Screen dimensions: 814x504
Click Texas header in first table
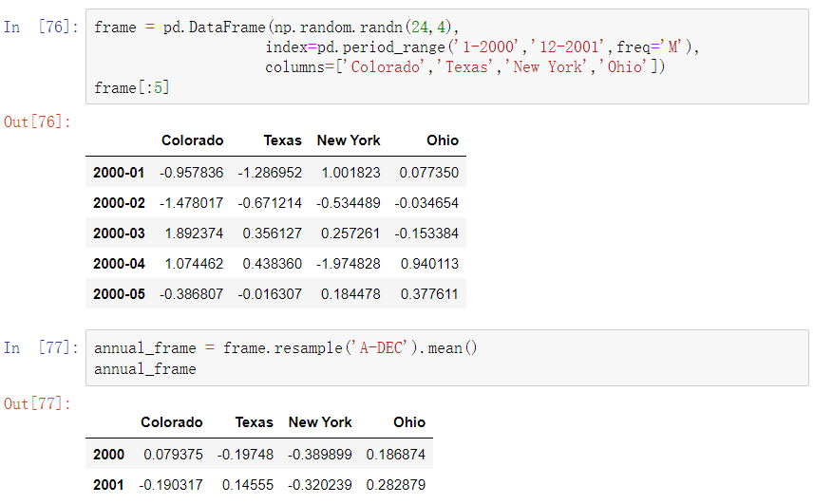282,140
